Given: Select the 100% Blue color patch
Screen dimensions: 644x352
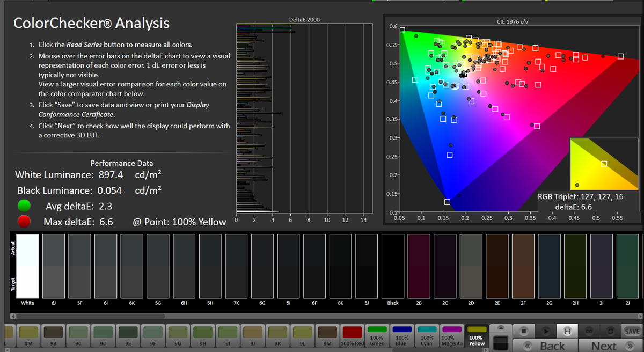Looking at the screenshot, I should tap(402, 336).
